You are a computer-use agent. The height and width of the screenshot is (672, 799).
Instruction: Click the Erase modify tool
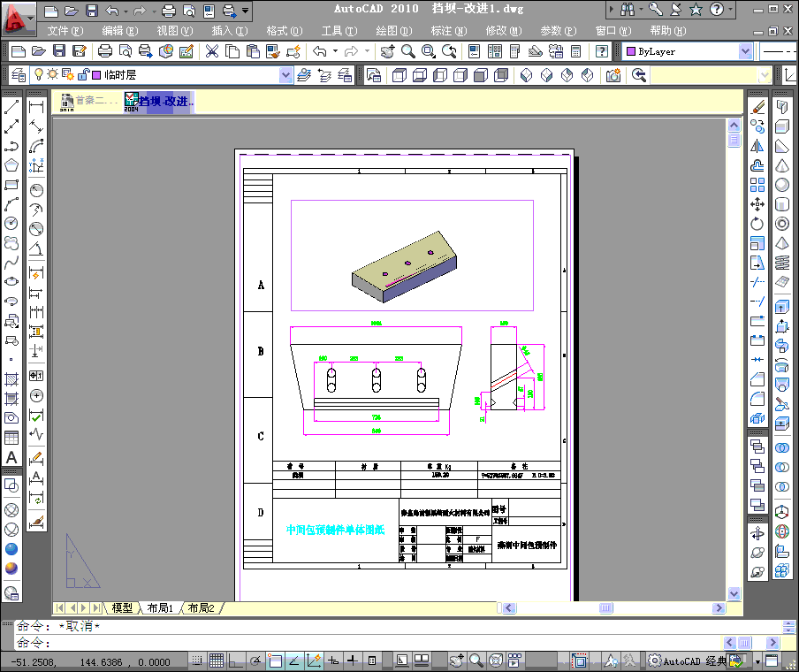[x=757, y=107]
